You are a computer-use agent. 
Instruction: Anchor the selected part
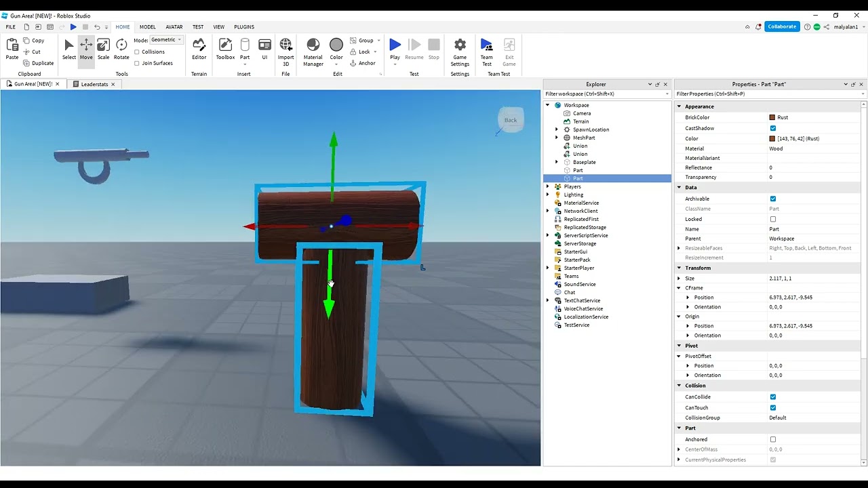363,64
